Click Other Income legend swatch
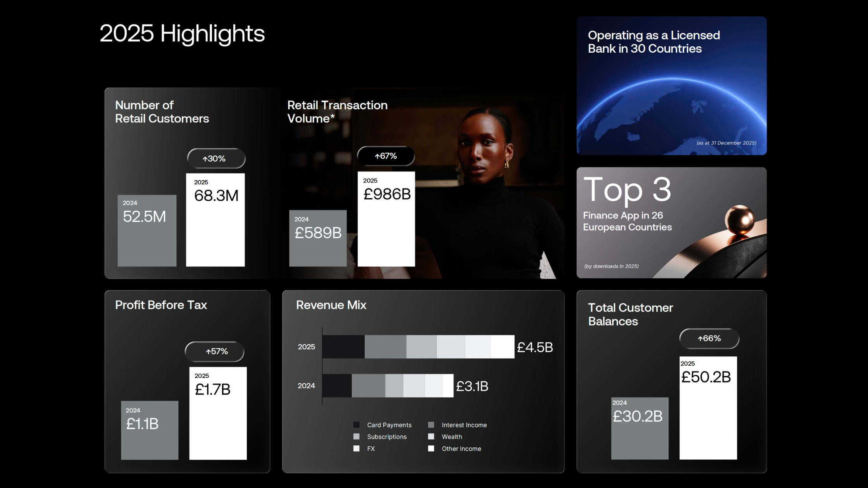This screenshot has height=488, width=868. [x=431, y=448]
